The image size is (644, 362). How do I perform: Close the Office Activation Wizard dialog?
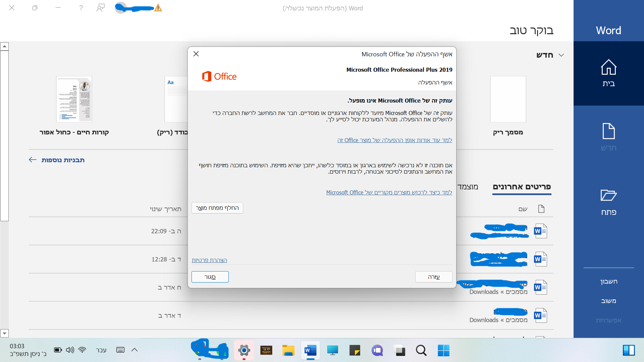click(x=196, y=54)
